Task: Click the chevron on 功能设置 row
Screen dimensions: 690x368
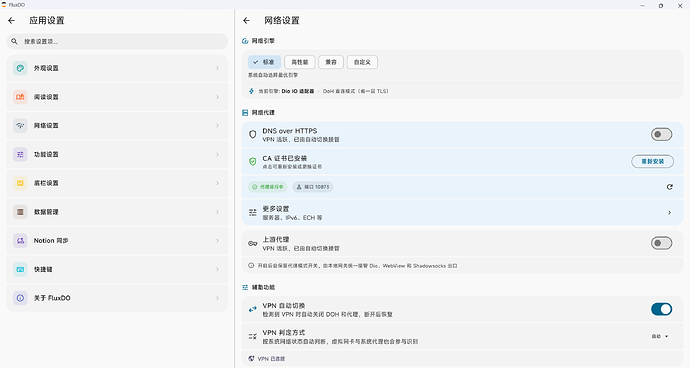Action: [217, 155]
